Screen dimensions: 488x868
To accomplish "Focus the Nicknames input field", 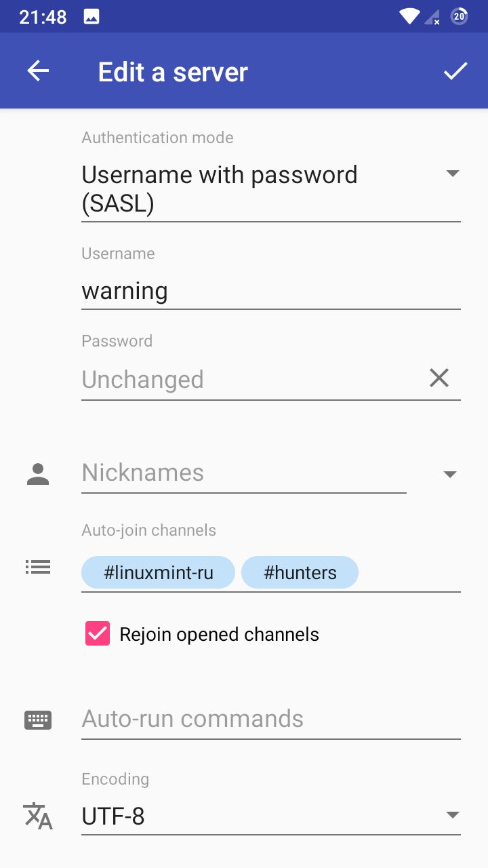I will (x=244, y=473).
